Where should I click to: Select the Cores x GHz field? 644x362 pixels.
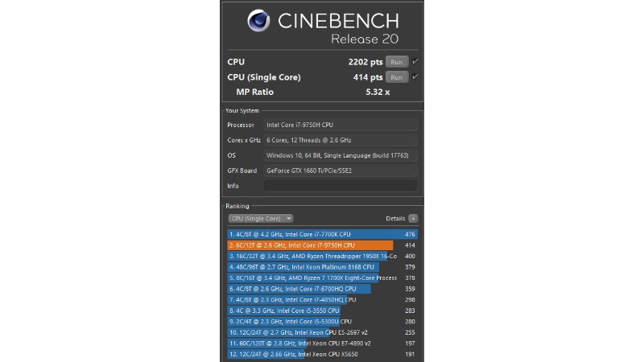(x=341, y=140)
